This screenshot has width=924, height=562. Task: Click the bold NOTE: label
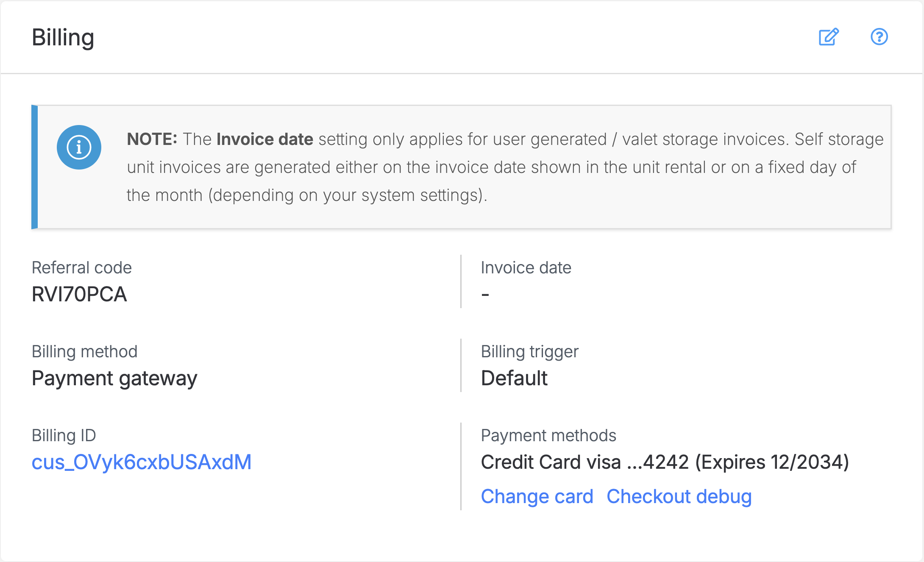click(x=152, y=139)
